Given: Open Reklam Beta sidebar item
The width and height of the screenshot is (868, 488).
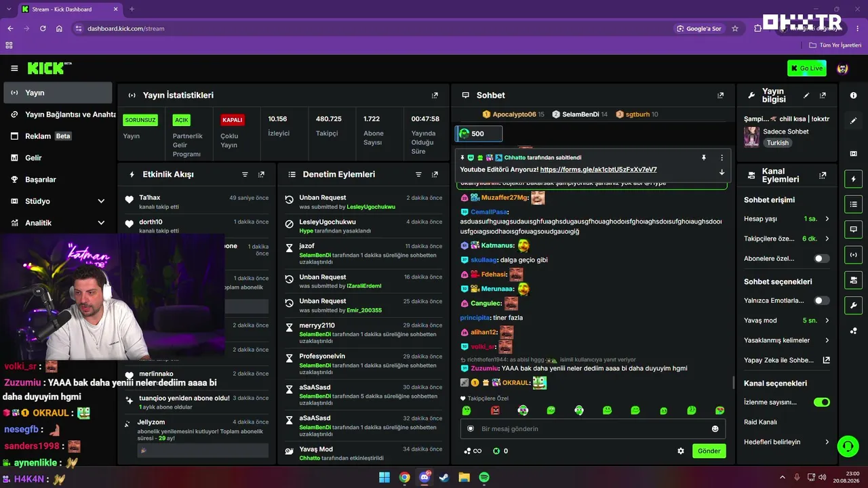Looking at the screenshot, I should (58, 136).
